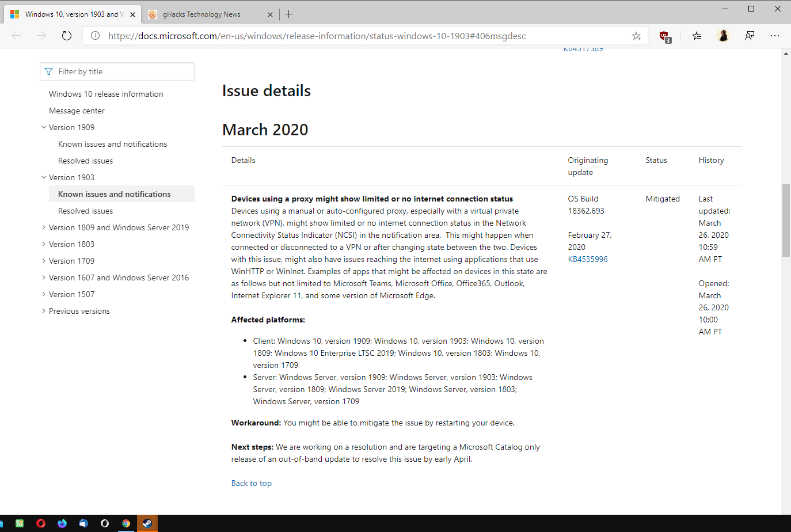Open Google Chrome from the taskbar
791x532 pixels.
(x=126, y=523)
